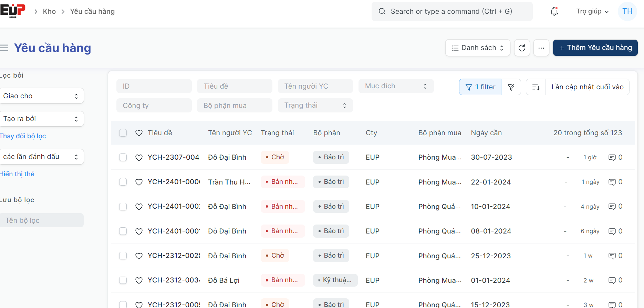Image resolution: width=644 pixels, height=308 pixels.
Task: Open the three-dots more options menu
Action: (x=541, y=48)
